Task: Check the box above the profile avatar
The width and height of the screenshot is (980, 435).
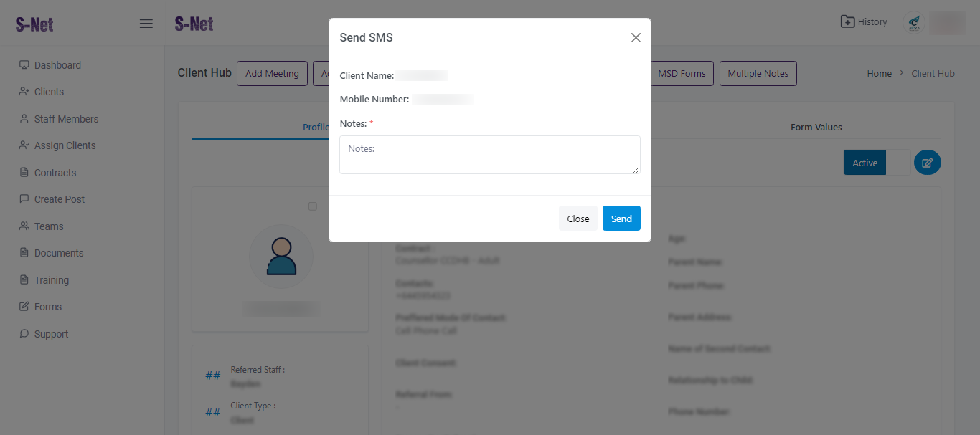Action: click(x=312, y=206)
